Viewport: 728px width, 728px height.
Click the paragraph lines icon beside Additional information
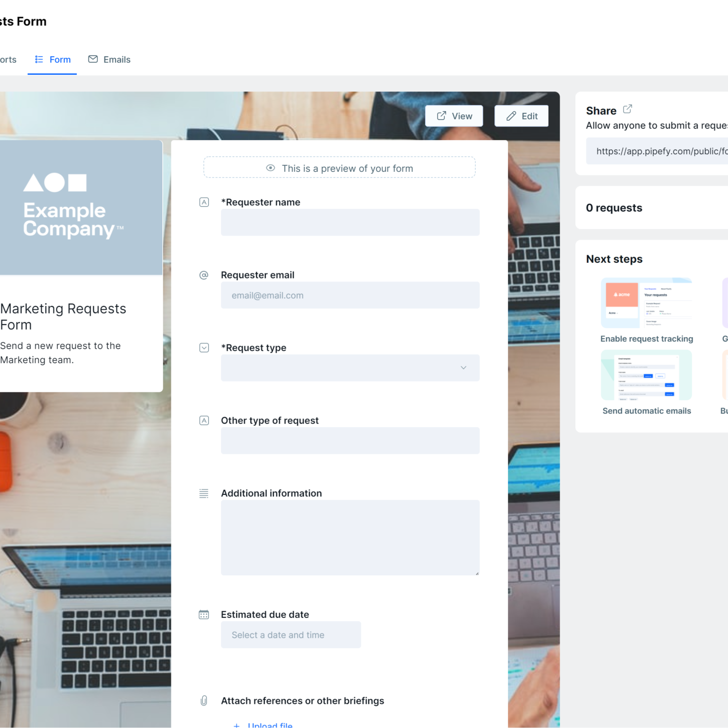point(204,493)
